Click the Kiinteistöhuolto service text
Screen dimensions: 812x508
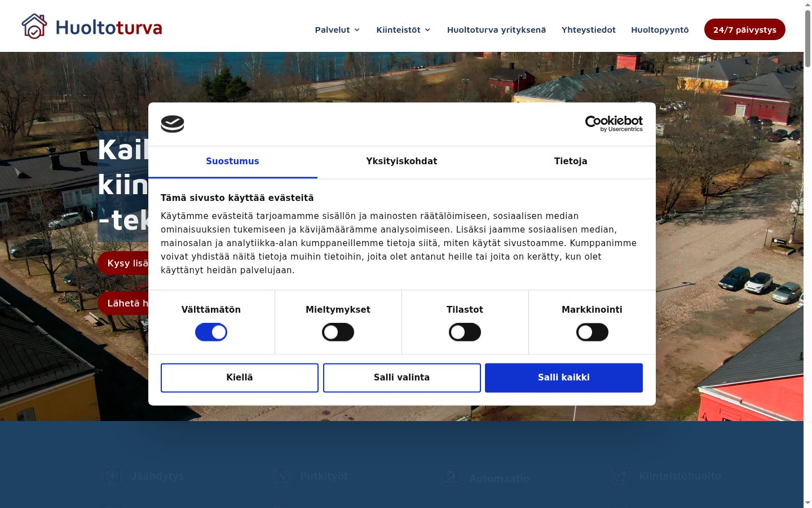pyautogui.click(x=680, y=476)
